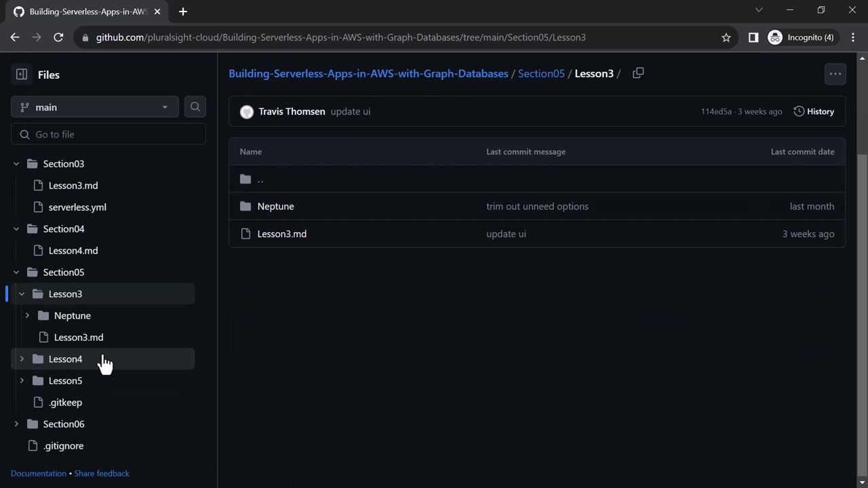Open the Section05 breadcrumb link
Screen dimensions: 868x488
(x=541, y=74)
